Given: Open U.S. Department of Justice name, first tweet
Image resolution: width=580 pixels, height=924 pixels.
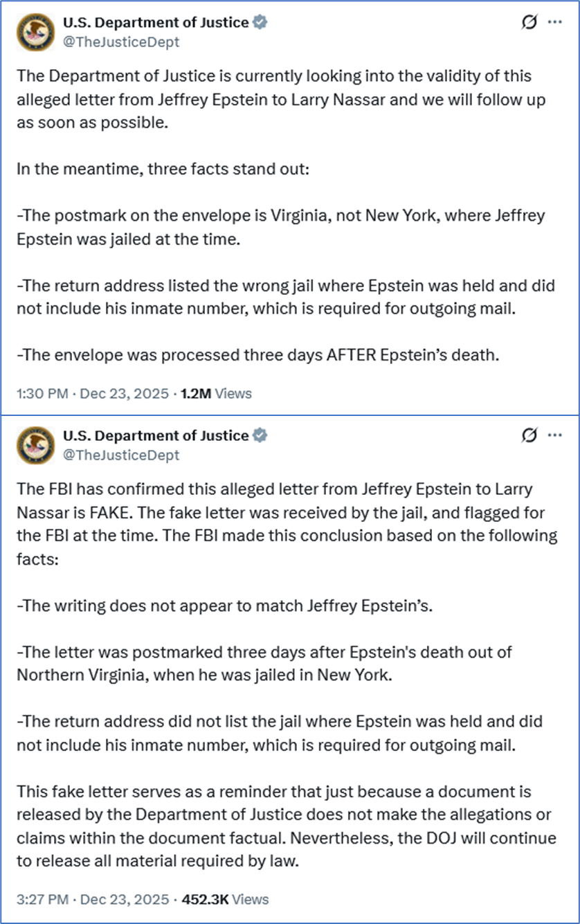Looking at the screenshot, I should click(155, 22).
